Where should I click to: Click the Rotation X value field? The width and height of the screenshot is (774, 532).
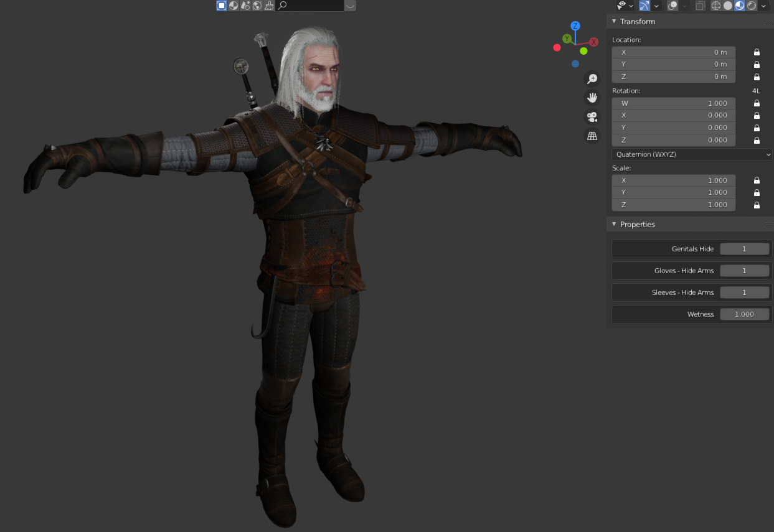(x=674, y=116)
